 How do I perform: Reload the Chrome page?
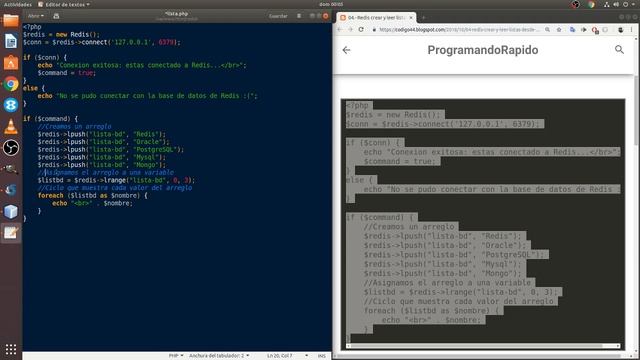361,30
